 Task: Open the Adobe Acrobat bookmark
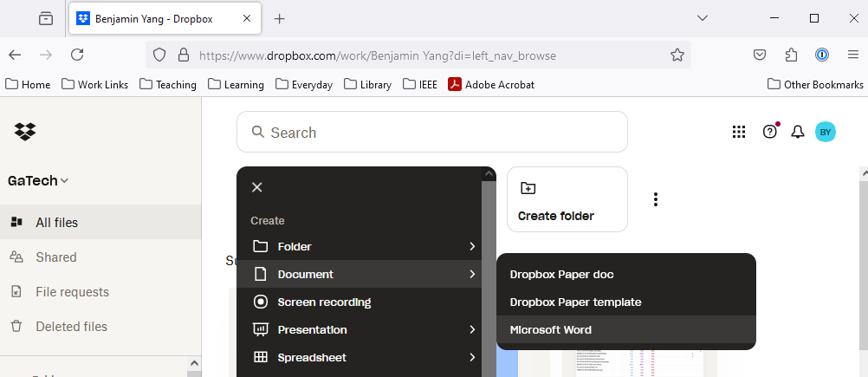(x=490, y=85)
